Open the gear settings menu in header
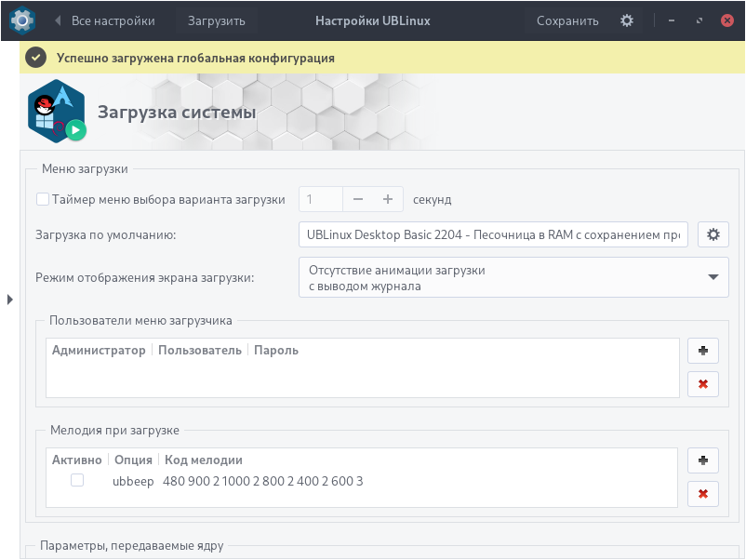The image size is (746, 560). (627, 20)
